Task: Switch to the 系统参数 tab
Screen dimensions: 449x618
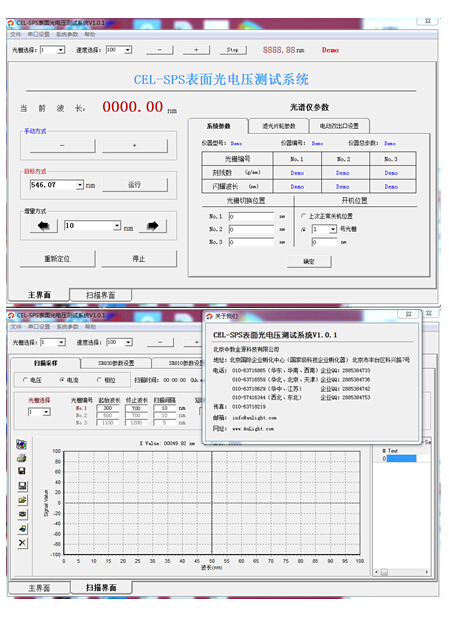Action: (x=218, y=126)
